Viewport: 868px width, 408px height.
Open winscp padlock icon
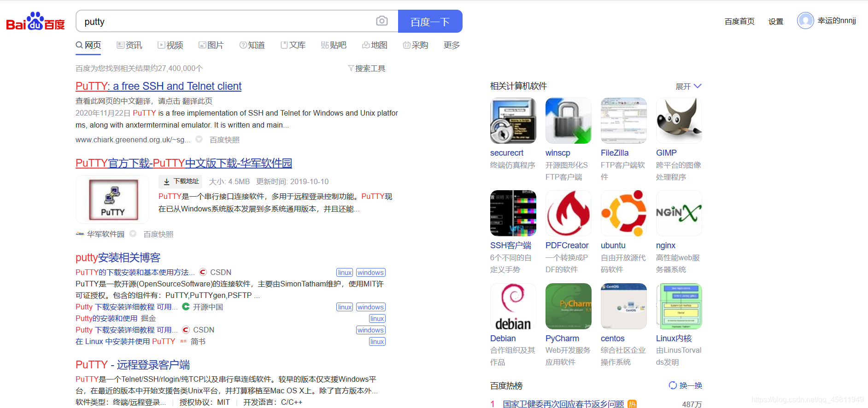coord(568,121)
